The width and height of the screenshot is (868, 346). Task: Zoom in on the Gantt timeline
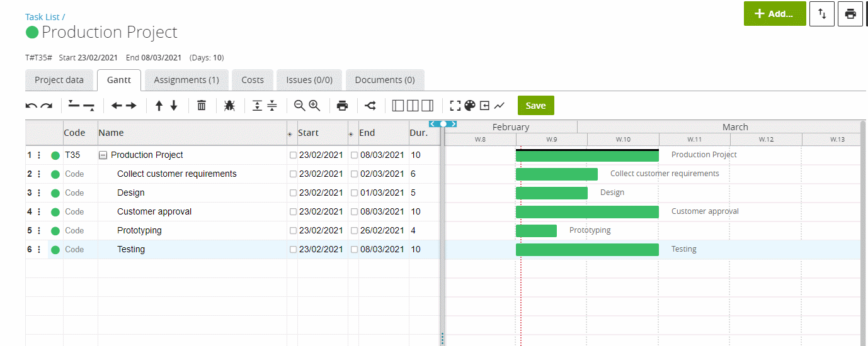[314, 106]
